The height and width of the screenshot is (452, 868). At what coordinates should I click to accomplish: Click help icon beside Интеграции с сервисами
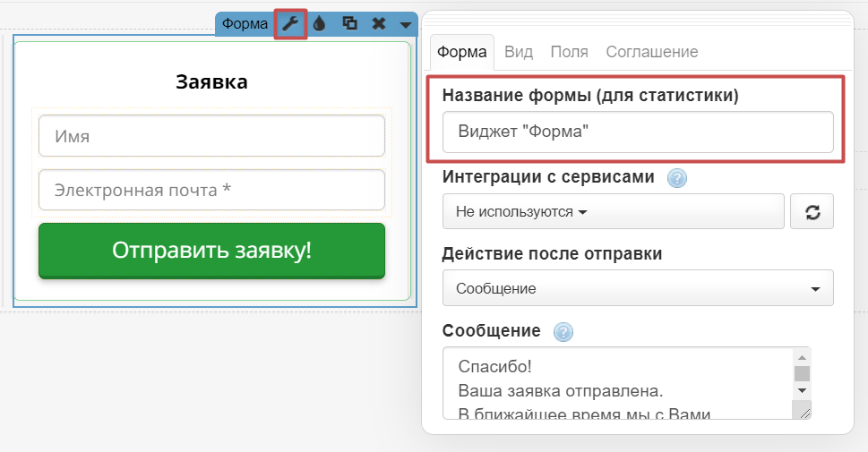677,178
